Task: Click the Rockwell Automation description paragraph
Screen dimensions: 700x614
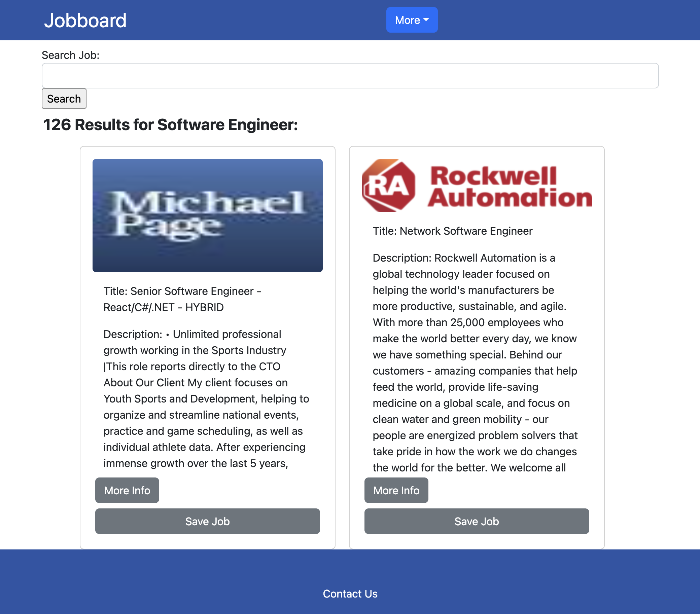Action: tap(475, 363)
